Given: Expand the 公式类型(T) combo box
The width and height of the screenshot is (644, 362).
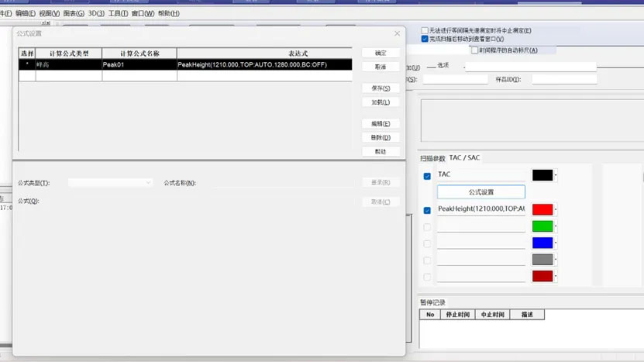Looking at the screenshot, I should point(111,182).
